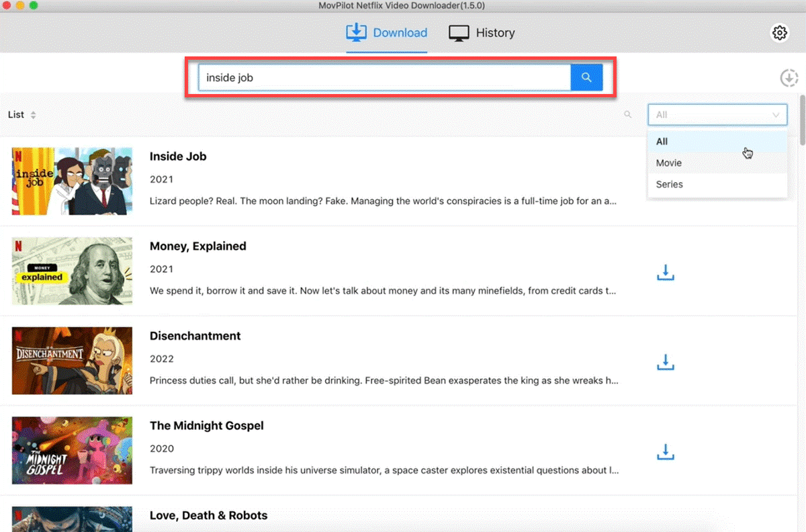Viewport: 806px width, 532px height.
Task: Switch to the History tab
Action: pos(482,33)
